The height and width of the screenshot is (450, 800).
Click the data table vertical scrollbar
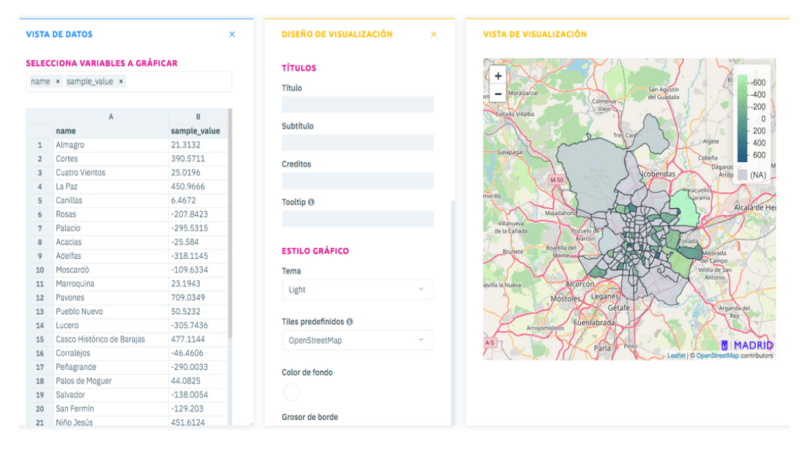(230, 222)
